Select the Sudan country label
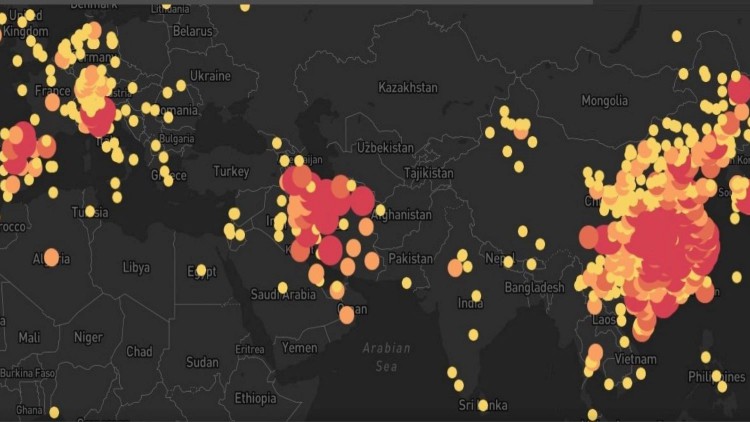The height and width of the screenshot is (422, 750). pyautogui.click(x=202, y=362)
